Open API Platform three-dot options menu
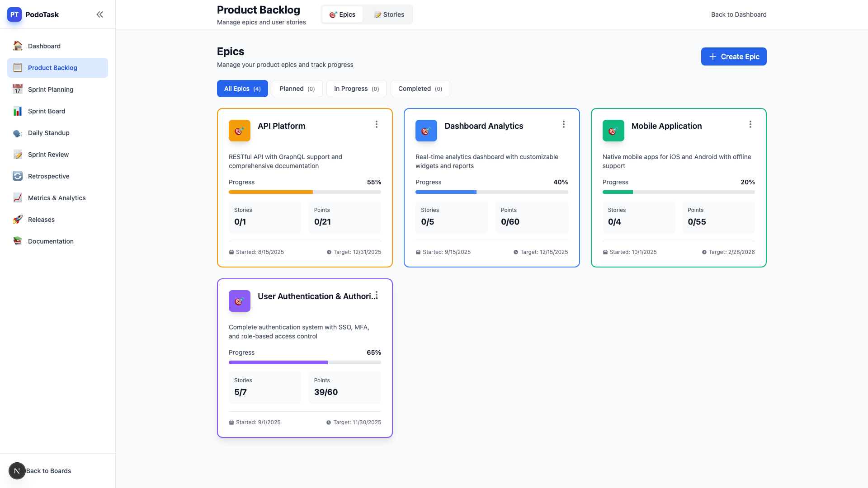This screenshot has width=868, height=488. click(376, 124)
